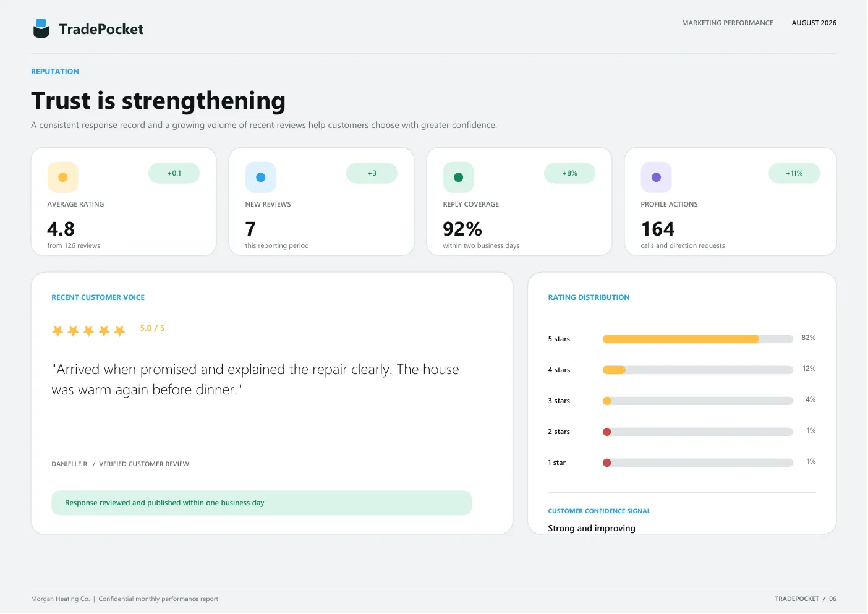Image resolution: width=868 pixels, height=614 pixels.
Task: Click the 4 stars distribution bar
Action: click(697, 370)
